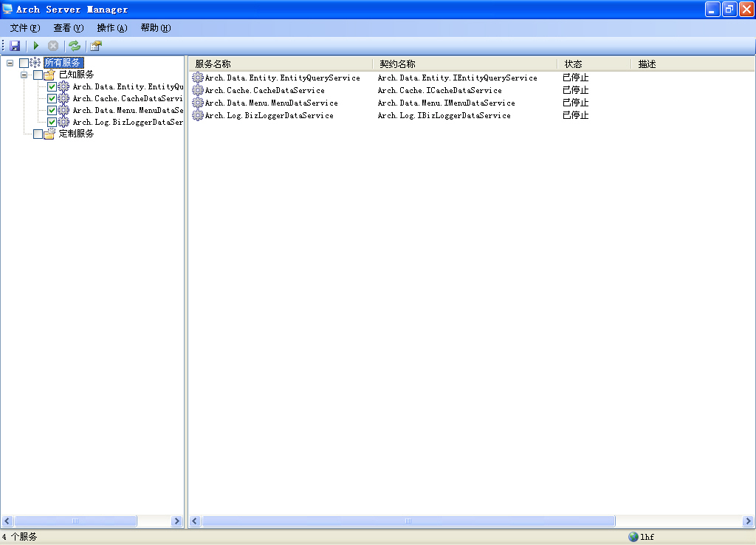Click gear icon of Arch.Cache.CacheDataService in list
The width and height of the screenshot is (756, 545).
tap(197, 90)
